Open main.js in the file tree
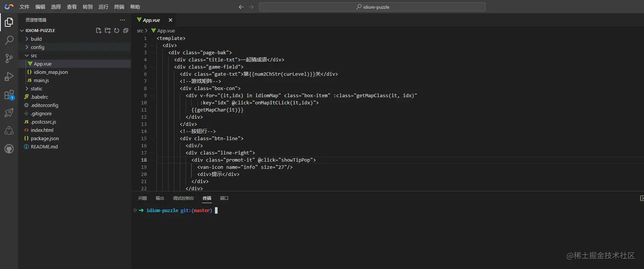644x269 pixels. click(x=75, y=81)
